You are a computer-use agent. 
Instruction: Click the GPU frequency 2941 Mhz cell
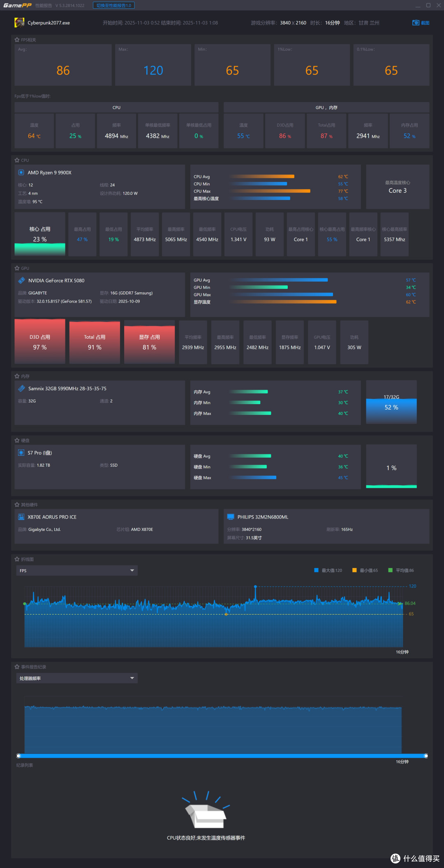click(368, 131)
